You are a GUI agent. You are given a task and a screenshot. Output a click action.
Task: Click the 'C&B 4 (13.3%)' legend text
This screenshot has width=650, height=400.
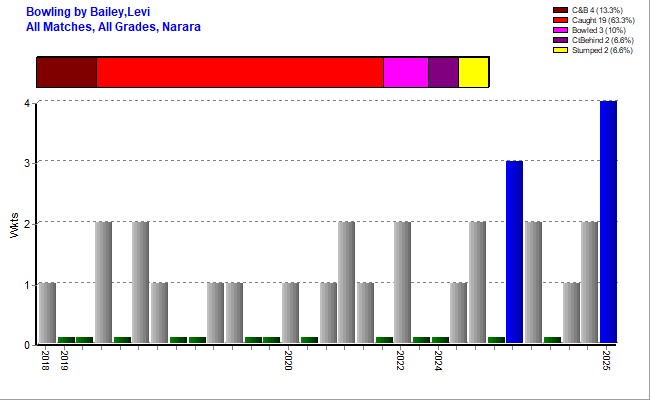coord(597,10)
